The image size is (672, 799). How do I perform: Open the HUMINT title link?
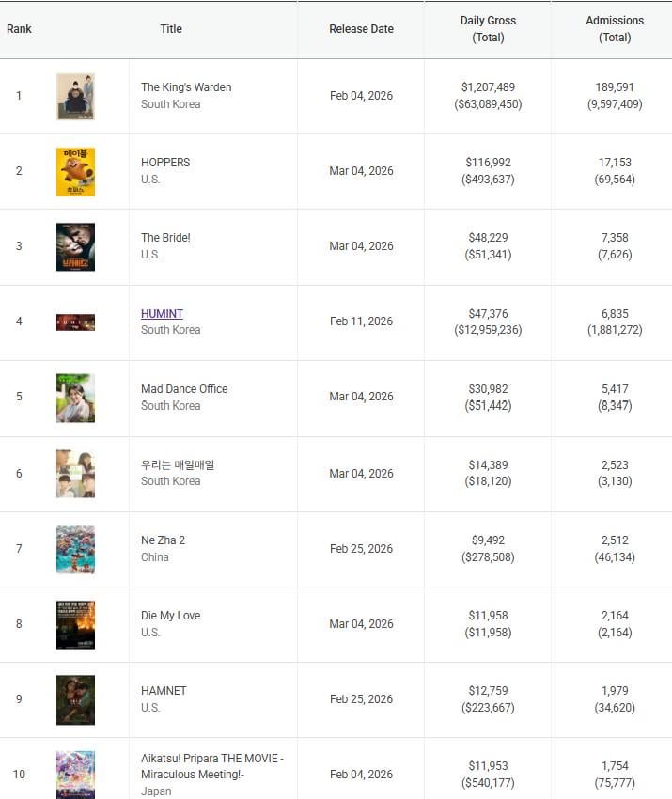(x=162, y=314)
